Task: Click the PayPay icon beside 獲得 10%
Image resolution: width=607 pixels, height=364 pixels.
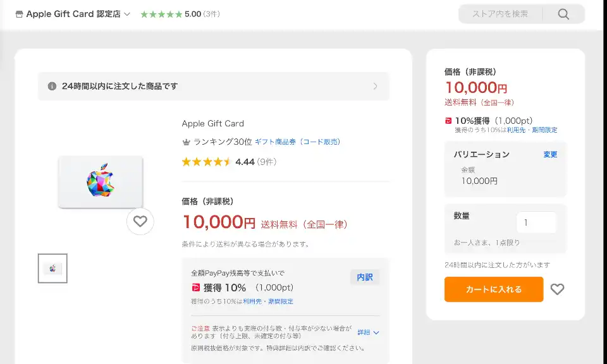Action: point(195,288)
